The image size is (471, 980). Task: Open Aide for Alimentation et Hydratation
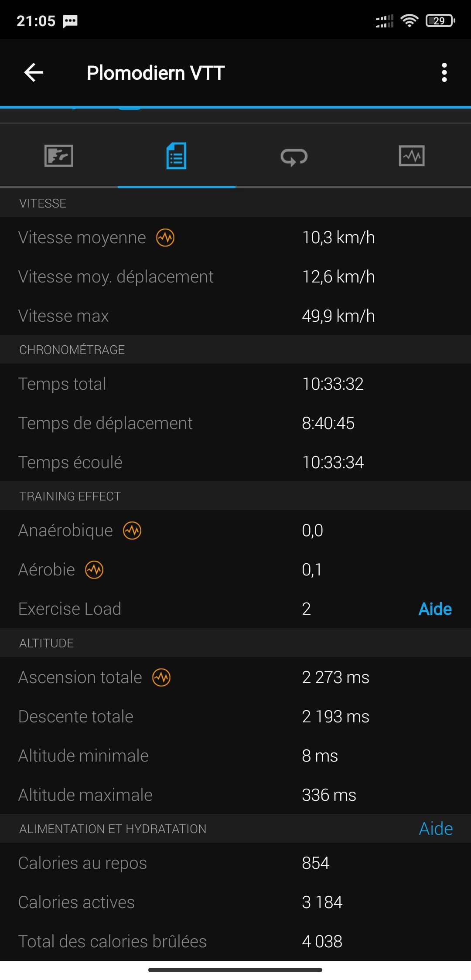tap(436, 828)
